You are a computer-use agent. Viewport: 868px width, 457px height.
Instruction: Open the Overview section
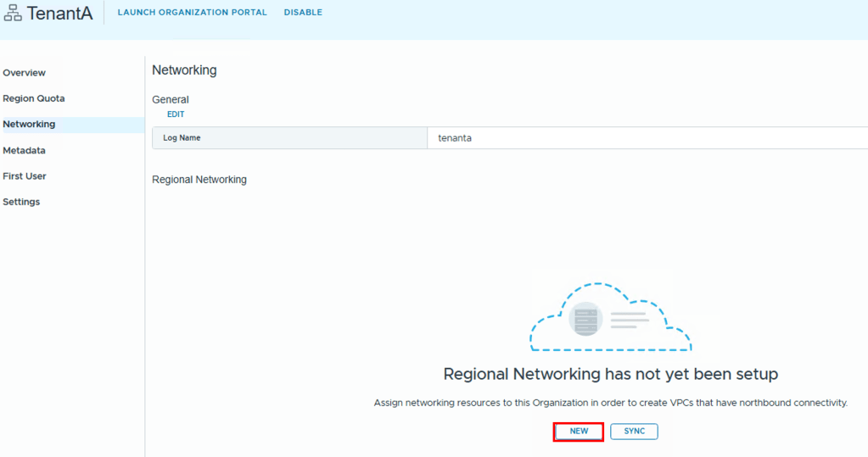25,73
